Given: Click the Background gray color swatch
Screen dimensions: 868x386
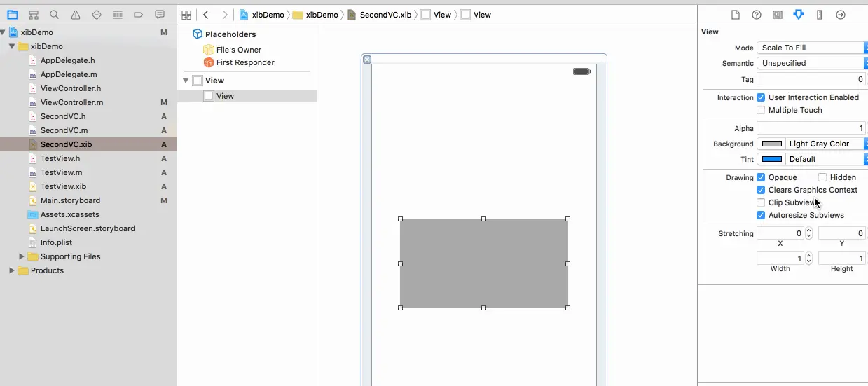Looking at the screenshot, I should coord(771,144).
